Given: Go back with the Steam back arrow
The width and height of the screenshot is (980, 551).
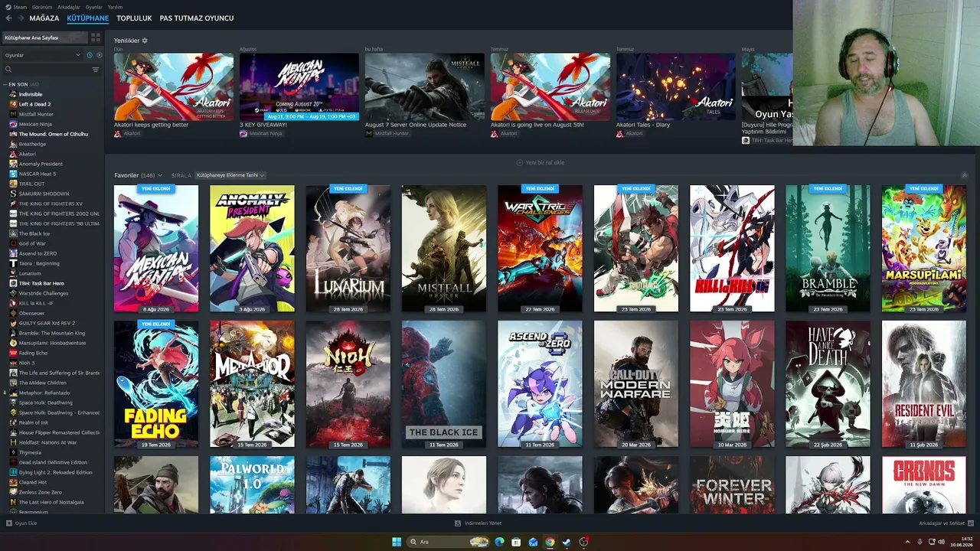Looking at the screenshot, I should click(x=8, y=18).
